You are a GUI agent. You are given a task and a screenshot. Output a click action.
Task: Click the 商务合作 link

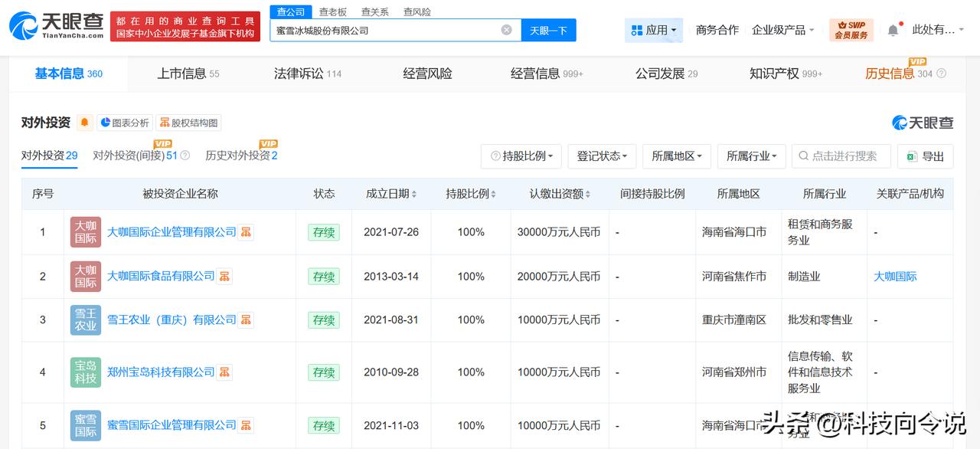click(717, 30)
